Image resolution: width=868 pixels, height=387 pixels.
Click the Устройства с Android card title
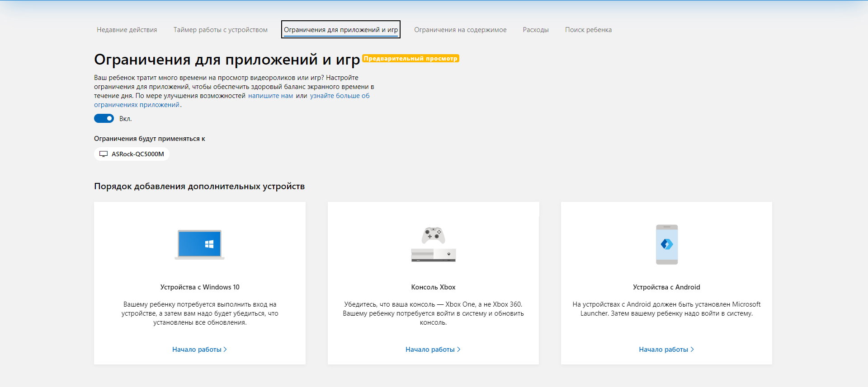pos(666,287)
